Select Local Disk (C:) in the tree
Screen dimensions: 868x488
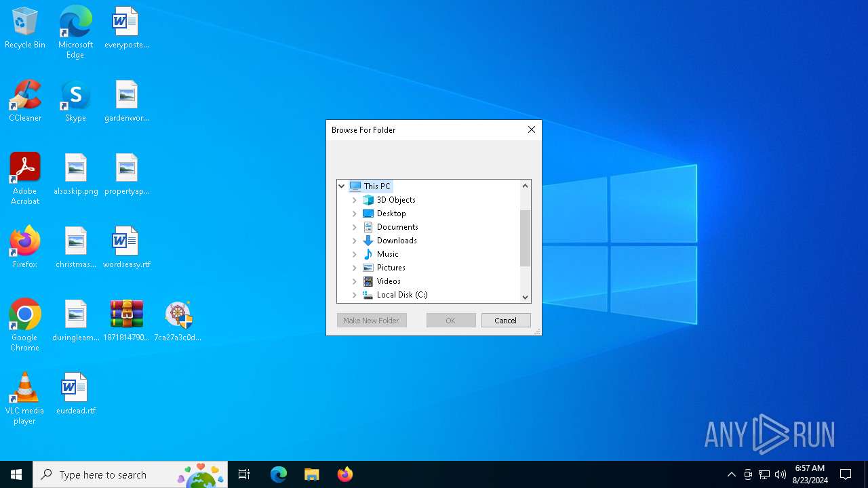point(395,295)
